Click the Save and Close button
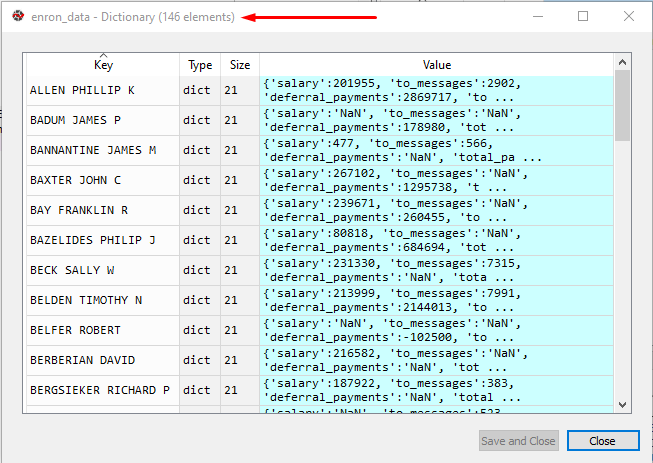 (x=518, y=441)
